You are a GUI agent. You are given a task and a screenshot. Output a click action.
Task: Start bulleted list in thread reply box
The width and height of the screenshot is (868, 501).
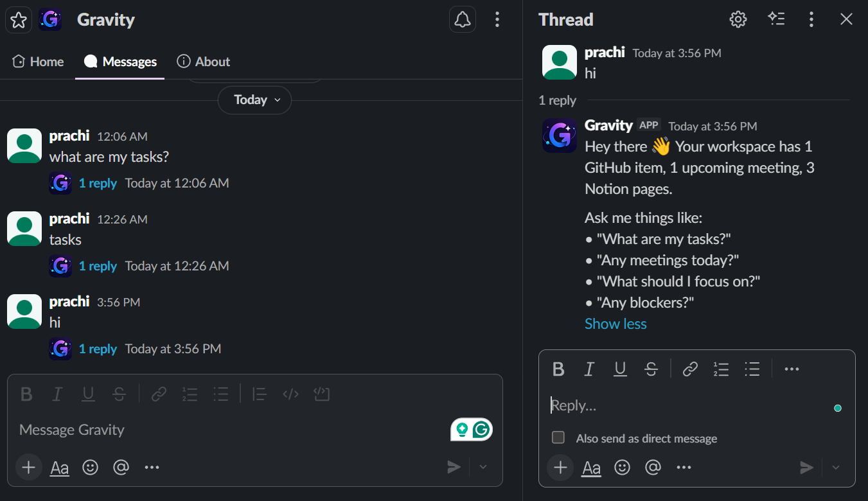752,369
